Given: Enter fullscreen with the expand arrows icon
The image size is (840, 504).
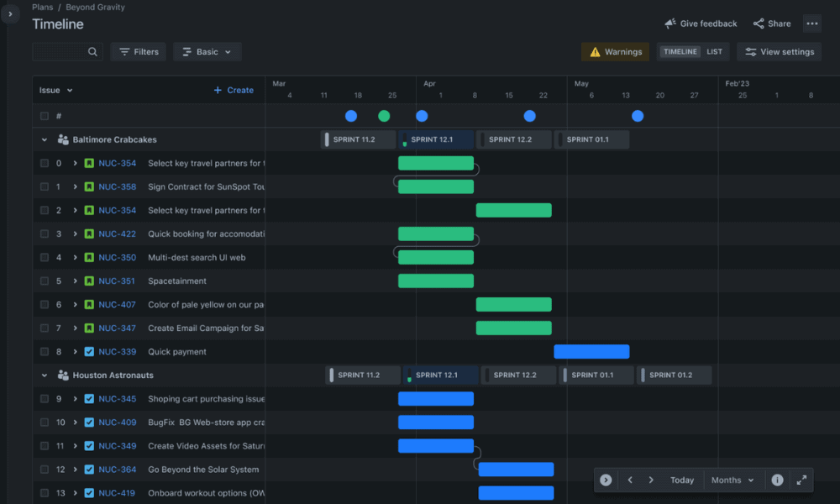Looking at the screenshot, I should click(x=801, y=480).
